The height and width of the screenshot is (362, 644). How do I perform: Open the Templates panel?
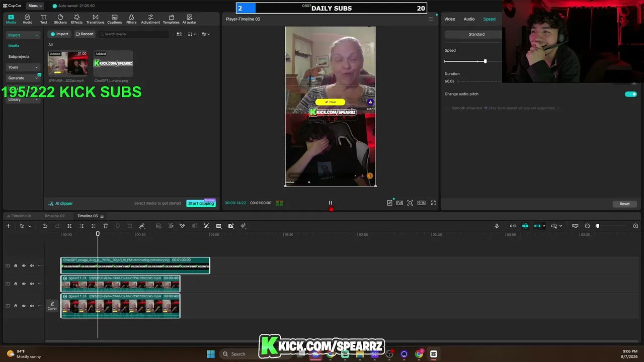click(171, 19)
